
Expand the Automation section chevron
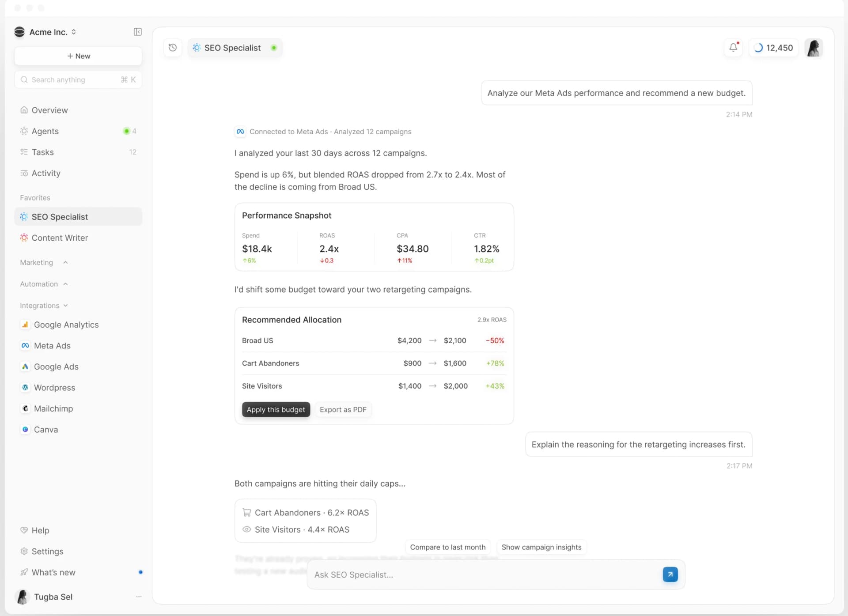65,284
